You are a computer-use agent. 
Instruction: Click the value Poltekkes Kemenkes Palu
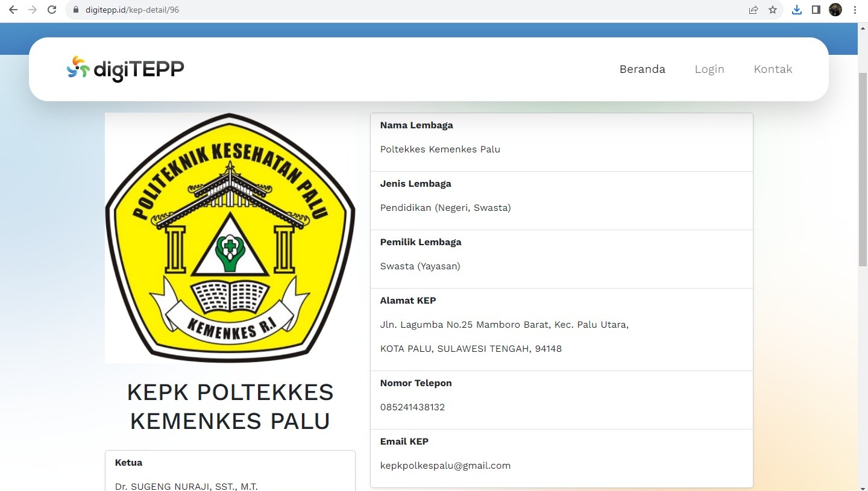[440, 149]
